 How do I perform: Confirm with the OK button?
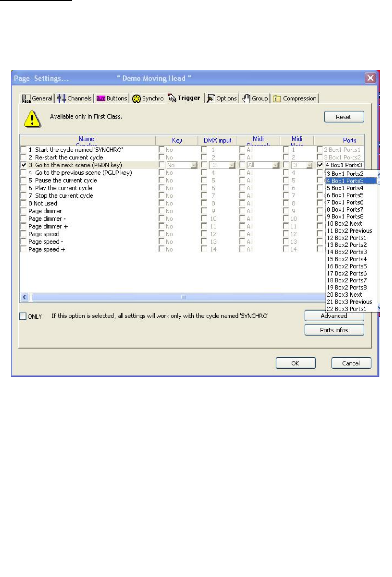coord(295,363)
